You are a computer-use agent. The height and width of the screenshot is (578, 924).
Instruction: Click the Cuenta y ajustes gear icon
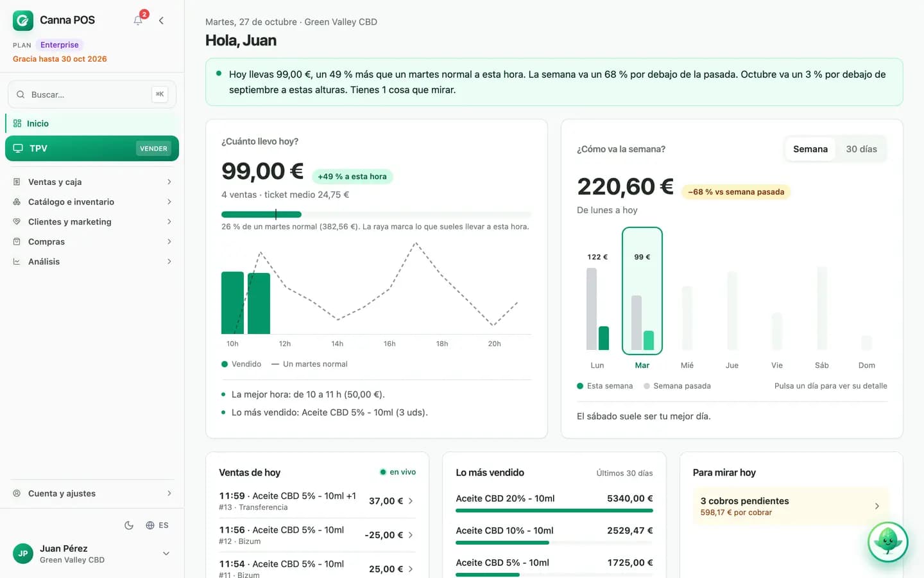coord(17,493)
